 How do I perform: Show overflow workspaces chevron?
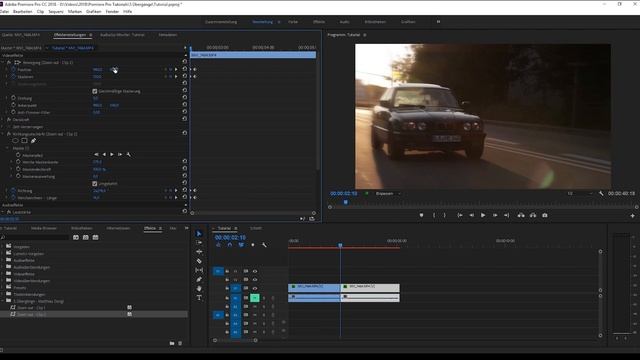coord(438,22)
